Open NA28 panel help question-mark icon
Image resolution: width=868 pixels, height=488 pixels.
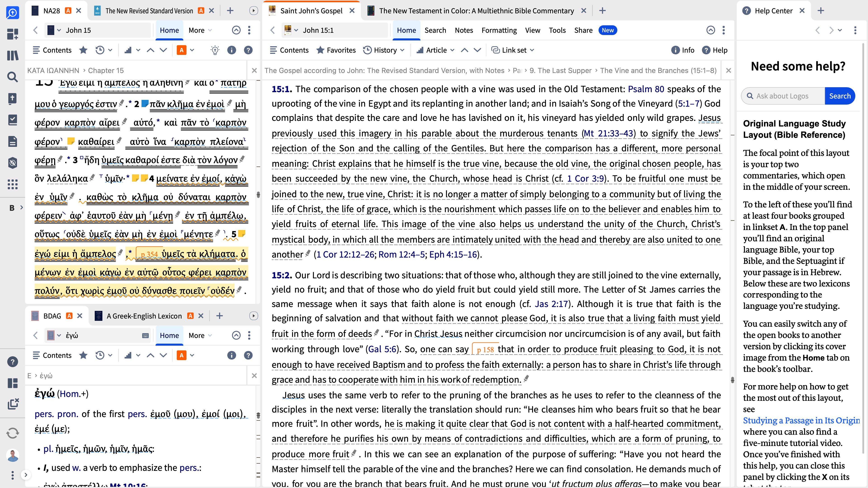[248, 50]
